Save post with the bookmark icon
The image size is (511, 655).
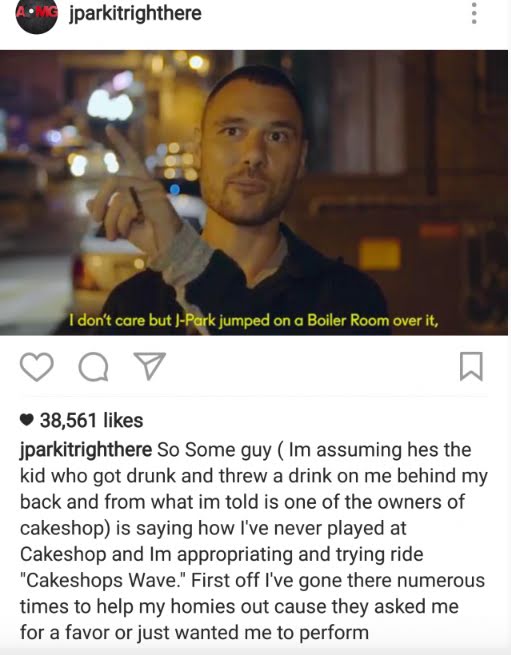(471, 366)
